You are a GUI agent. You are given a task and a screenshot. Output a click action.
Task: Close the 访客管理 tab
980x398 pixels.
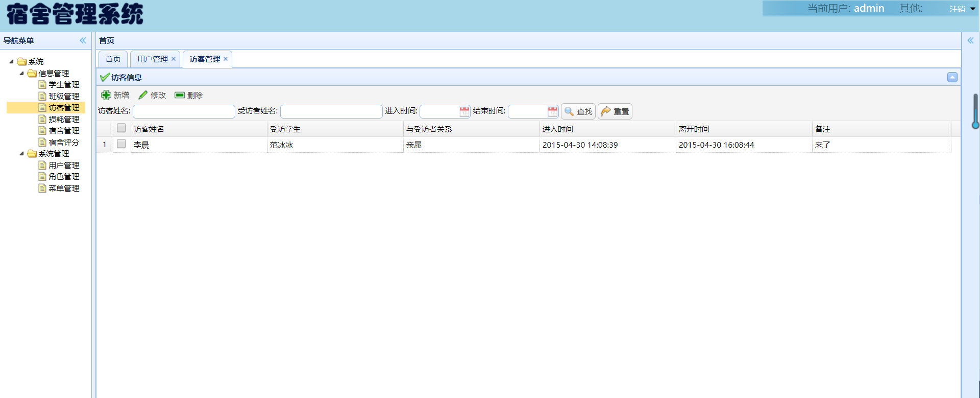pos(226,59)
